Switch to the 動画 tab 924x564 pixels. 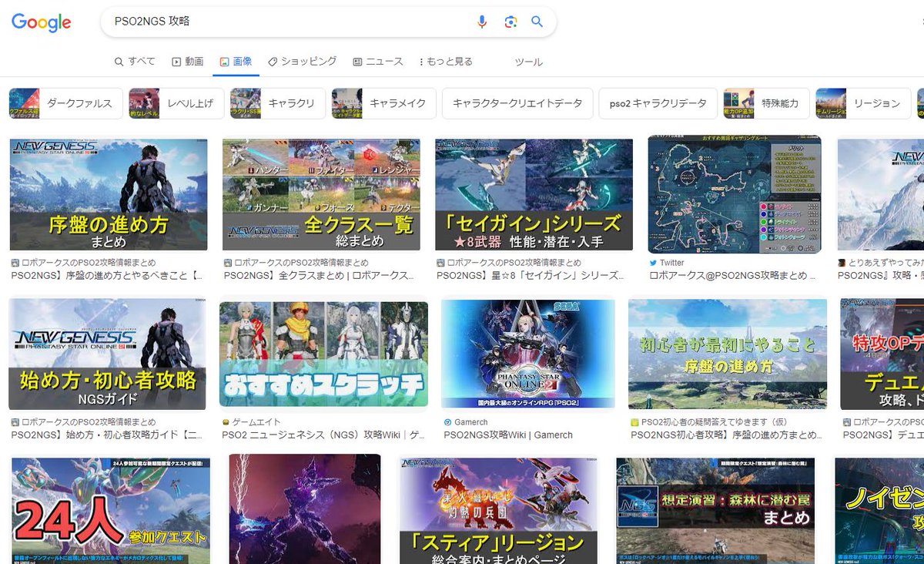[188, 62]
